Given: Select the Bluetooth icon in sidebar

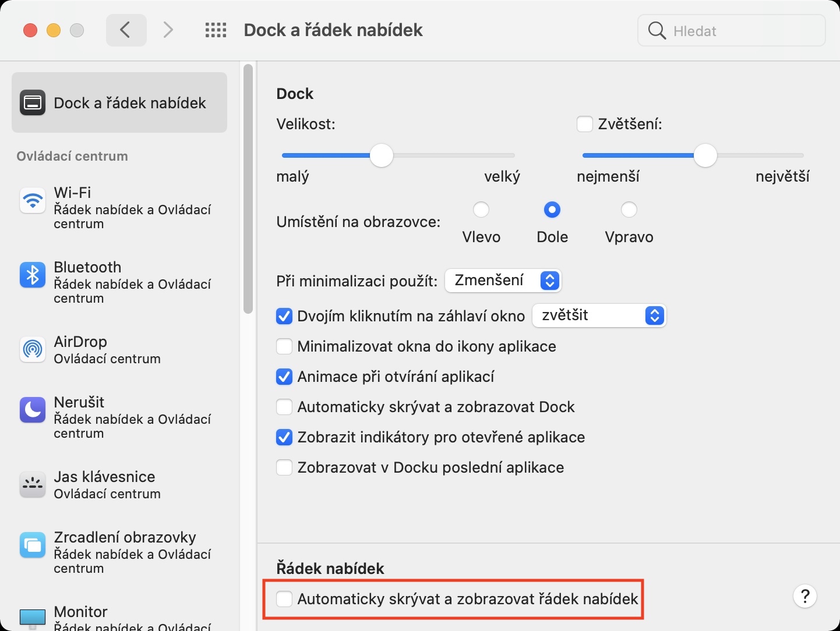Looking at the screenshot, I should pyautogui.click(x=33, y=275).
